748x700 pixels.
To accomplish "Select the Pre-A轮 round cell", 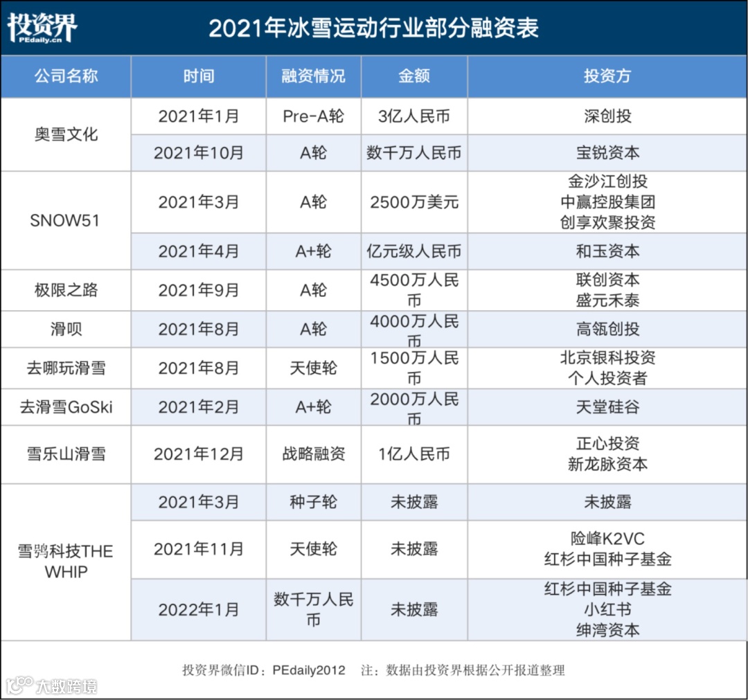I will click(313, 116).
